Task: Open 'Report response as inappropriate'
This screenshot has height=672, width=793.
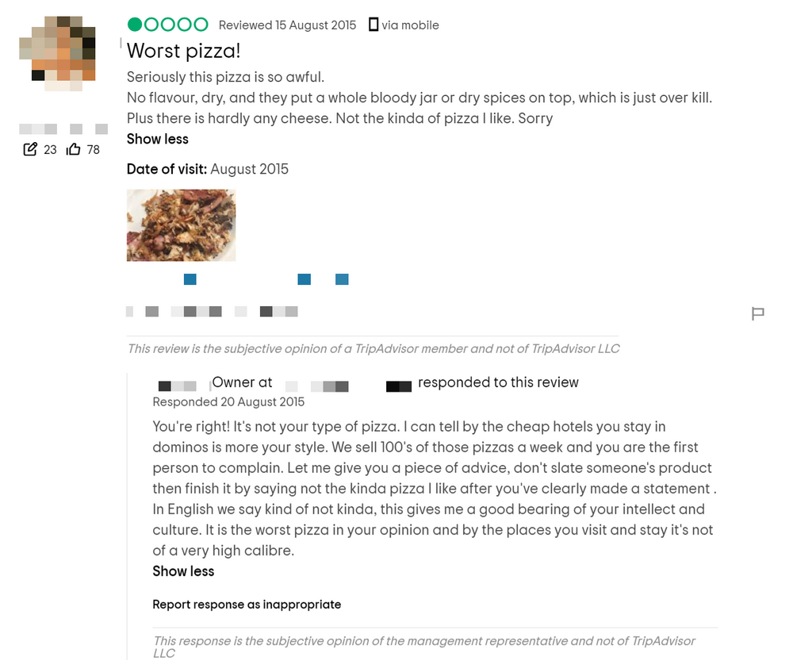Action: [247, 604]
